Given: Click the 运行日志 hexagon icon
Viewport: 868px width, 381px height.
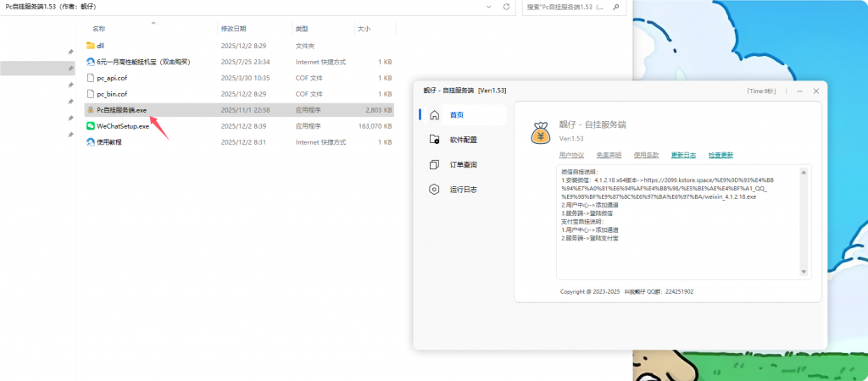Looking at the screenshot, I should [x=435, y=190].
